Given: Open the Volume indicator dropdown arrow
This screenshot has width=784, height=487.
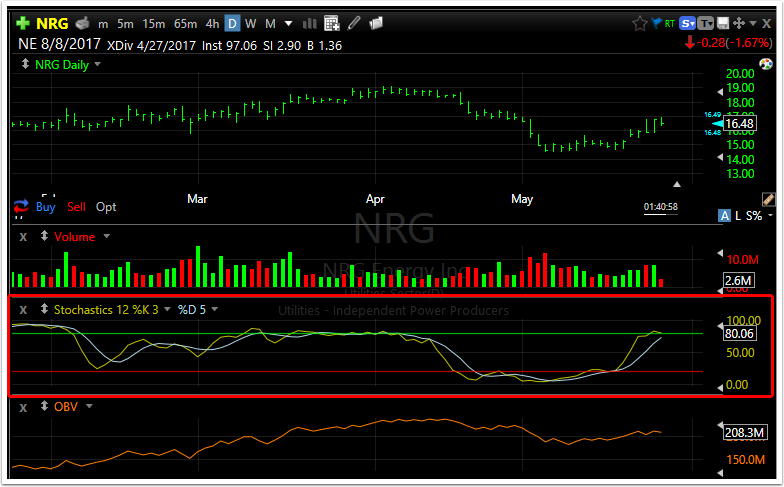Looking at the screenshot, I should click(106, 236).
